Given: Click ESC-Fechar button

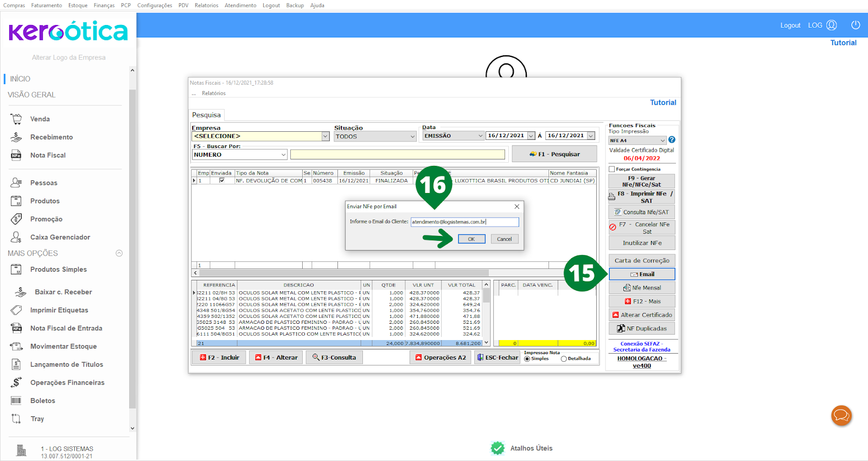Looking at the screenshot, I should 497,357.
